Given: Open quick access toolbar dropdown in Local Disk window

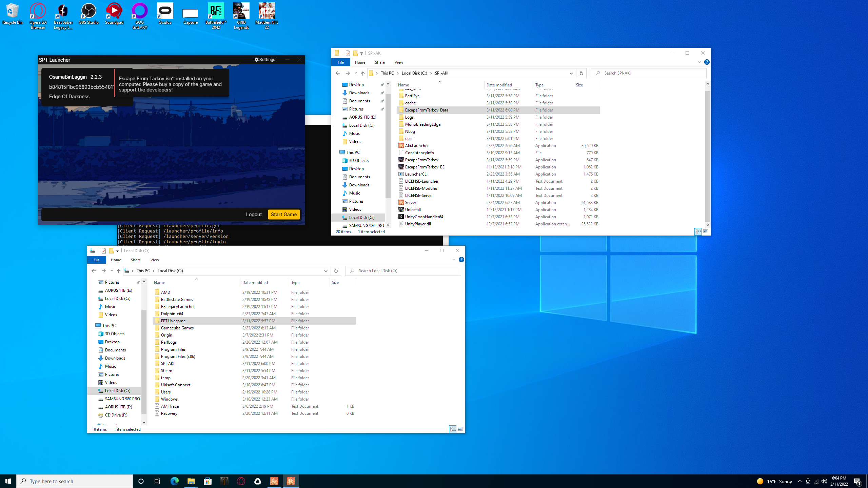Looking at the screenshot, I should click(x=118, y=251).
